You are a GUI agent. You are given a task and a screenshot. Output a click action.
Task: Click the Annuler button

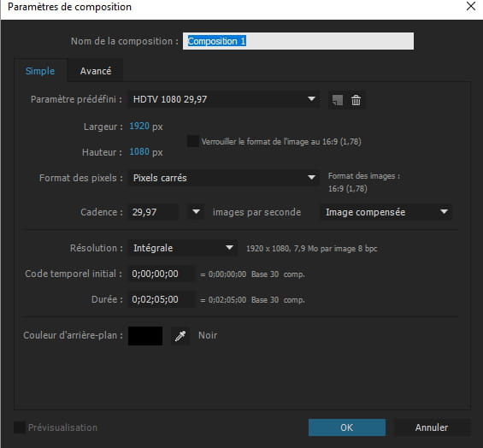pyautogui.click(x=432, y=427)
